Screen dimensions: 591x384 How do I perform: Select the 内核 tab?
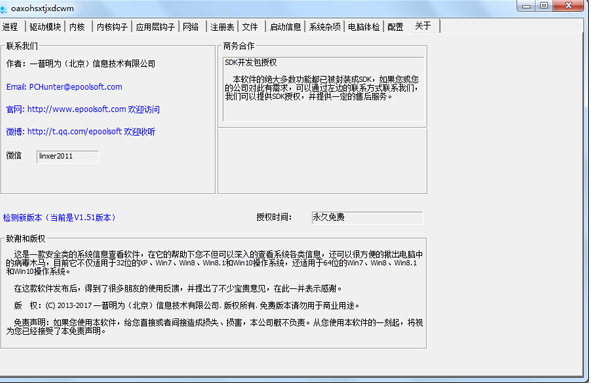click(77, 27)
